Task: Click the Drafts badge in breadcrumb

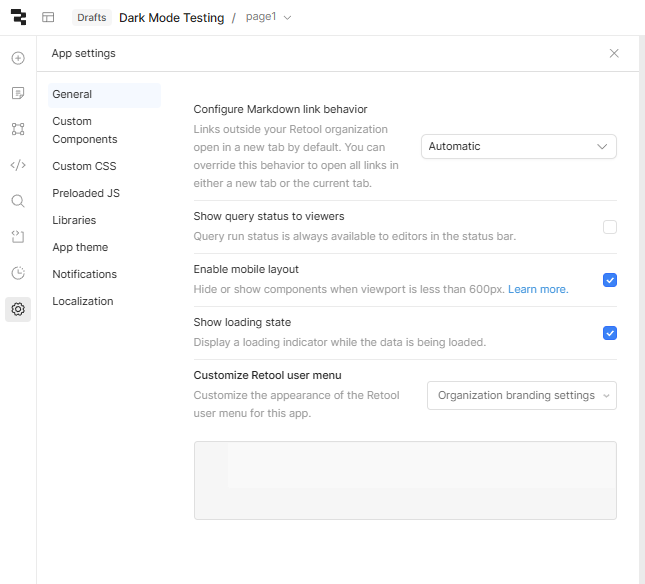Action: (x=92, y=18)
